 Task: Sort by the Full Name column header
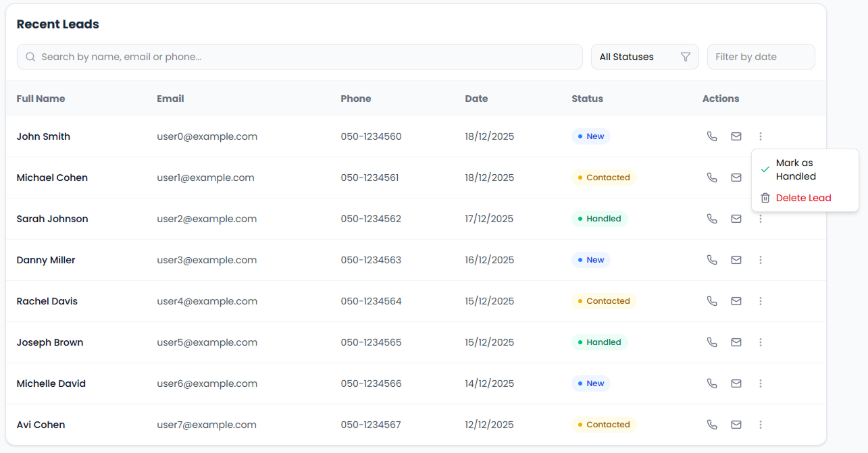click(41, 99)
